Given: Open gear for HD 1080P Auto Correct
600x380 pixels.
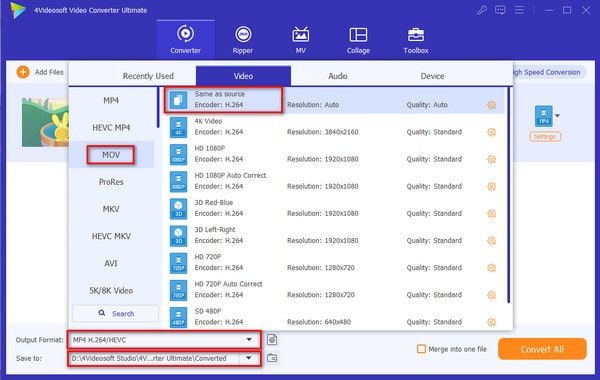Looking at the screenshot, I should (x=492, y=186).
